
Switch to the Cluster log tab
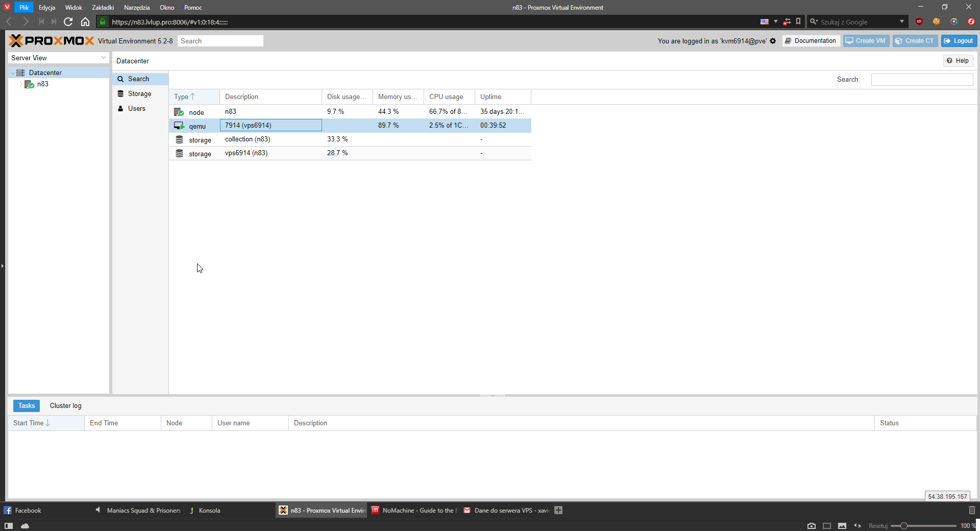click(x=65, y=405)
